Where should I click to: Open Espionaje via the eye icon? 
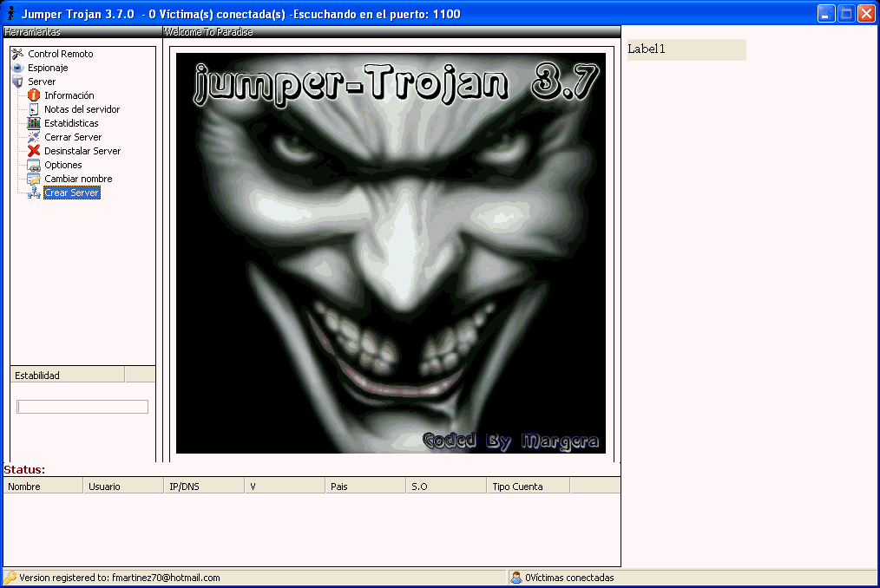pyautogui.click(x=16, y=67)
